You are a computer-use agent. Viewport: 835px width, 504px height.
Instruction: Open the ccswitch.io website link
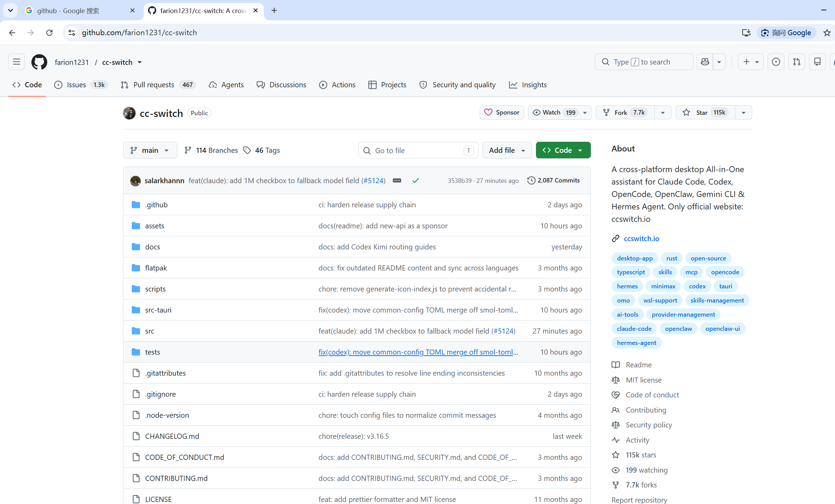[x=642, y=239]
